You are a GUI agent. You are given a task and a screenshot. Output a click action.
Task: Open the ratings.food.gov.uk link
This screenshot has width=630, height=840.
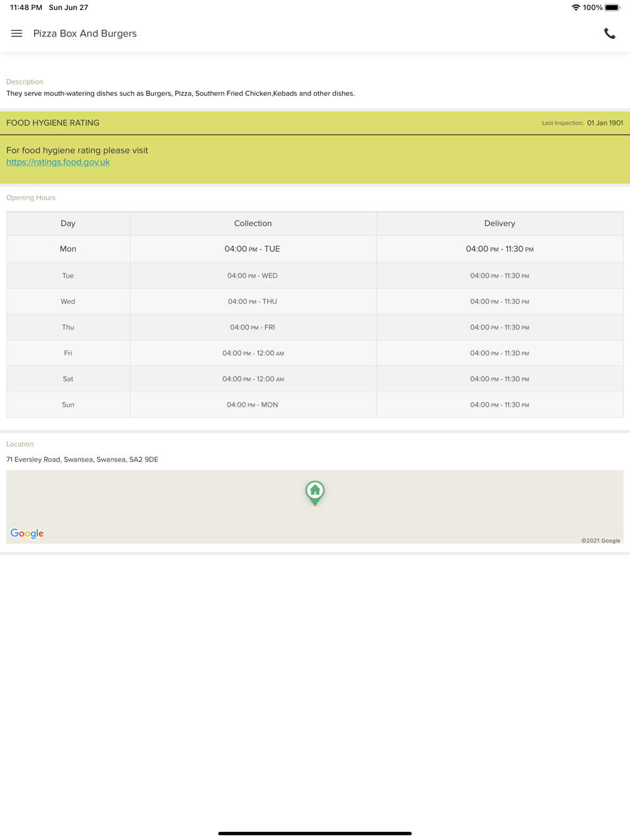pyautogui.click(x=58, y=162)
